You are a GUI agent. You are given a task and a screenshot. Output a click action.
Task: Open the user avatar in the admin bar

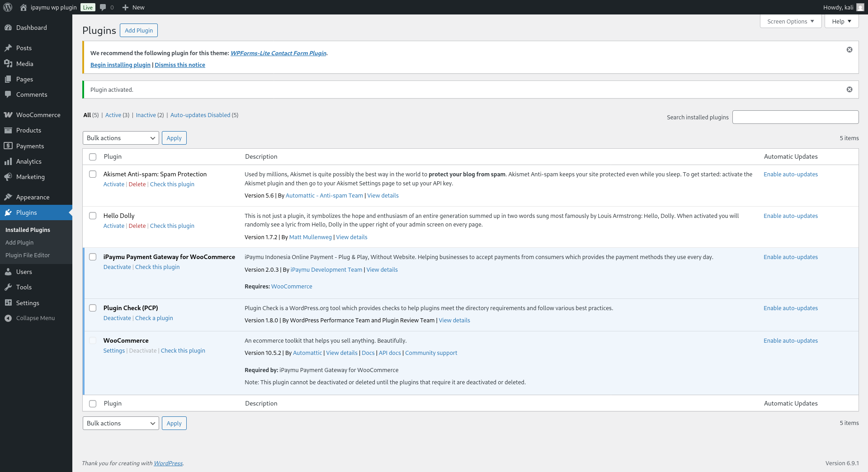pos(860,7)
